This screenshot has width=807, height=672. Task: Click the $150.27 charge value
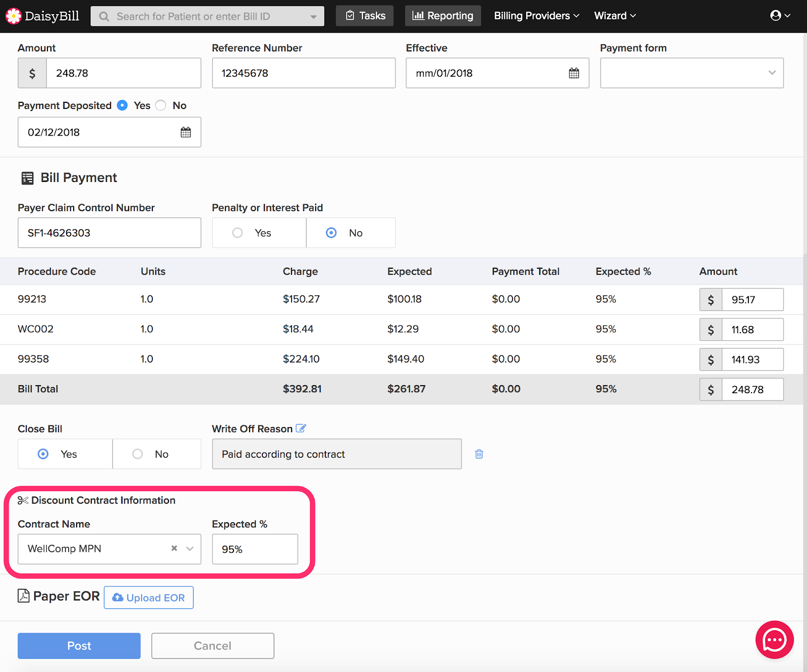coord(301,299)
